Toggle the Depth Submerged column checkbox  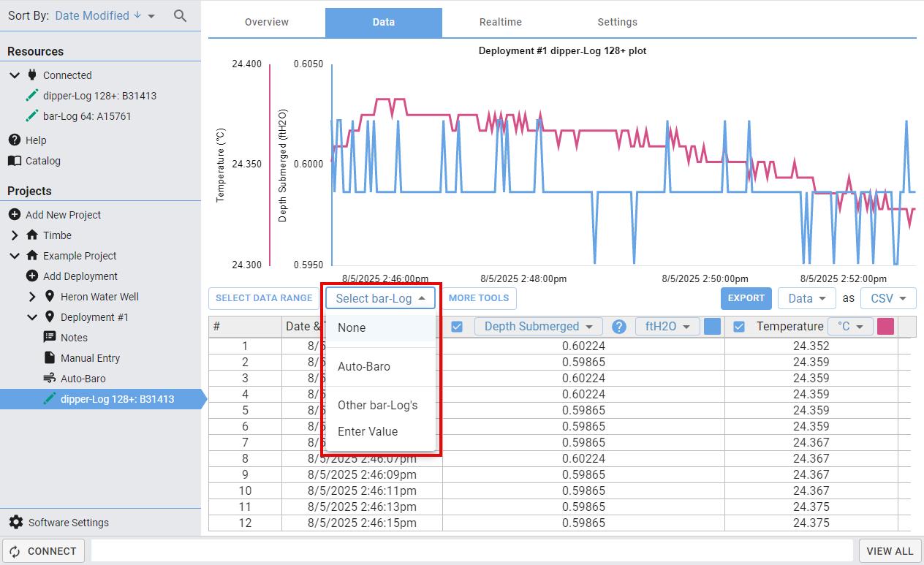pyautogui.click(x=457, y=327)
